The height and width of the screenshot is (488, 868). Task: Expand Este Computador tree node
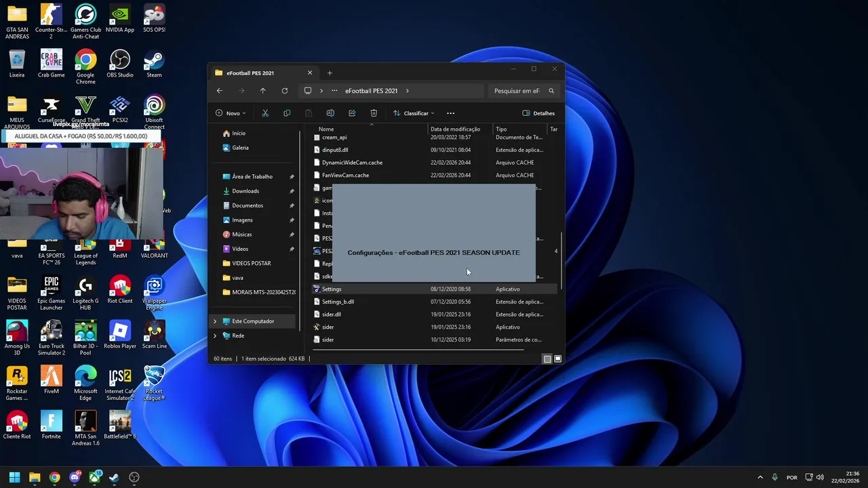(x=215, y=321)
